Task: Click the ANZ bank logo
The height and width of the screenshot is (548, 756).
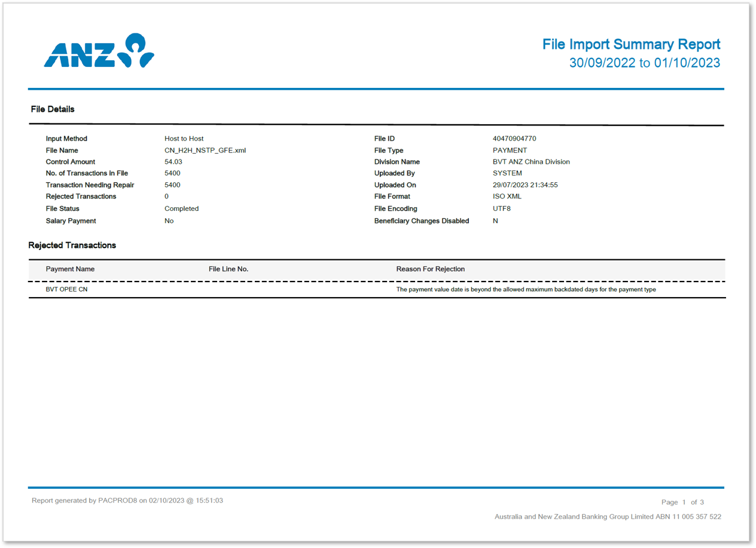Action: coord(97,53)
